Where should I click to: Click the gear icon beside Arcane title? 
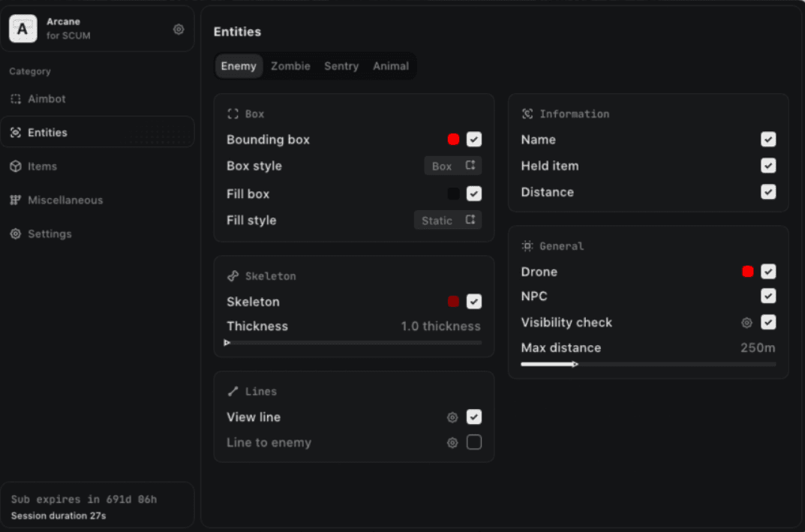(179, 29)
